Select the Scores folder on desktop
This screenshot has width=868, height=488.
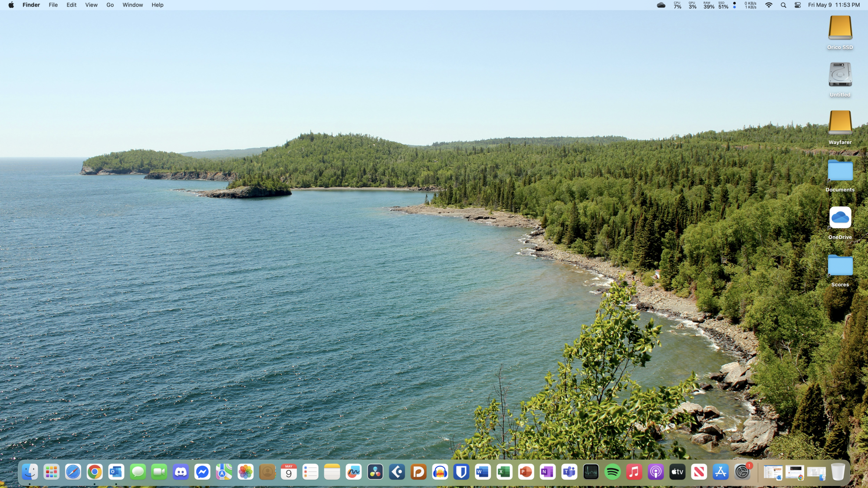tap(840, 267)
